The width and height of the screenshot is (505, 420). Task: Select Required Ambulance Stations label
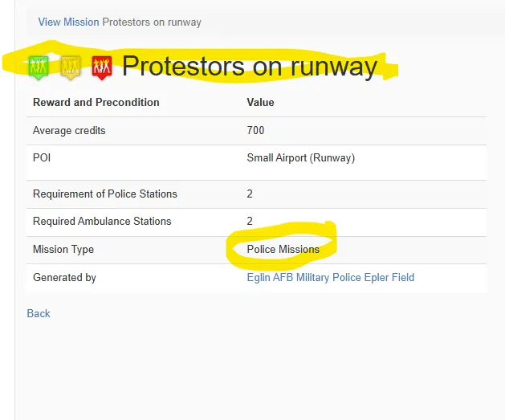pos(102,222)
